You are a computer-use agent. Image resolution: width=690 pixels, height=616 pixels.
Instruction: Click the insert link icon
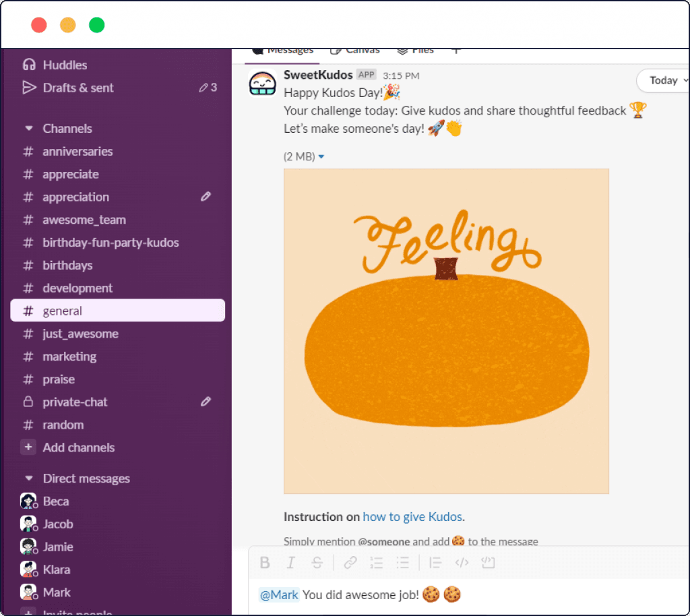pos(350,563)
